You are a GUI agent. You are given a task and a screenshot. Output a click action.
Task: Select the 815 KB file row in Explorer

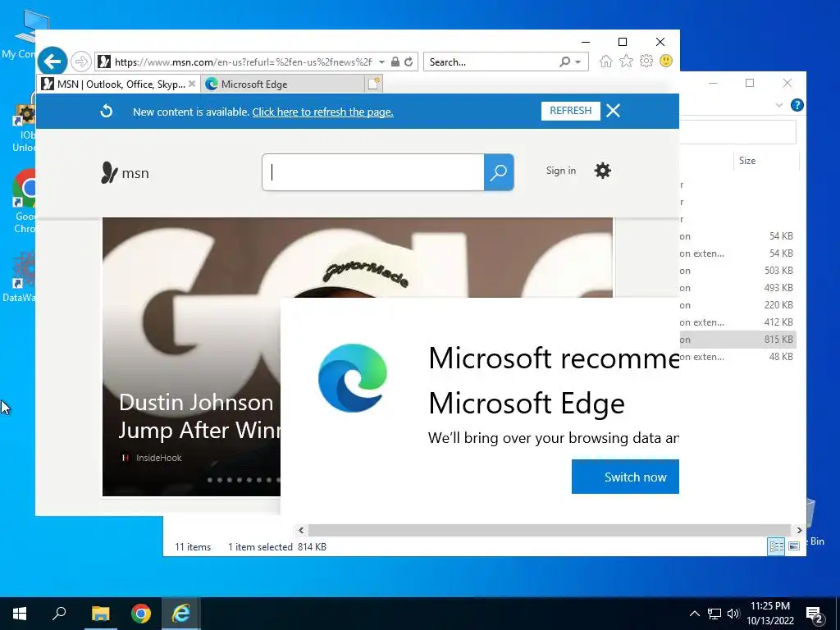click(737, 339)
